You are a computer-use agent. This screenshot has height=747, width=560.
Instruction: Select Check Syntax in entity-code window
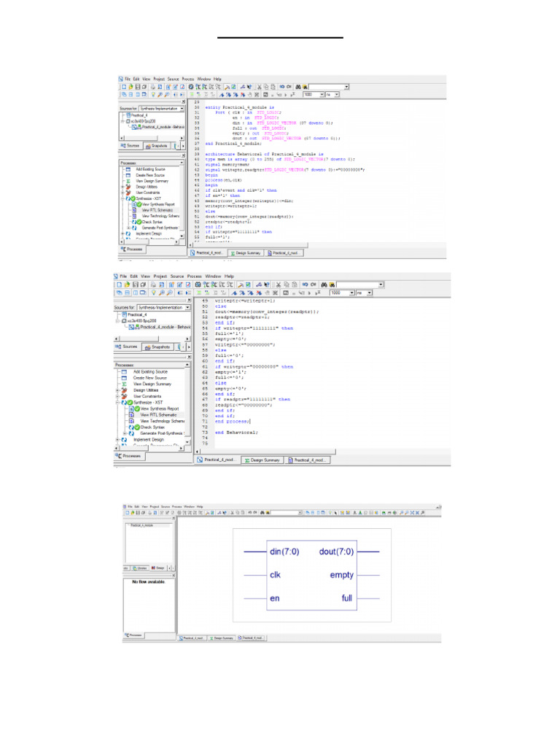click(152, 222)
